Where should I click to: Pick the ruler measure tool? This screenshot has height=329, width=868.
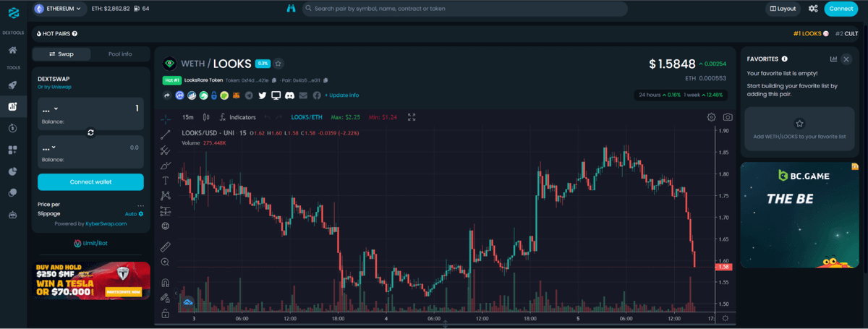166,247
